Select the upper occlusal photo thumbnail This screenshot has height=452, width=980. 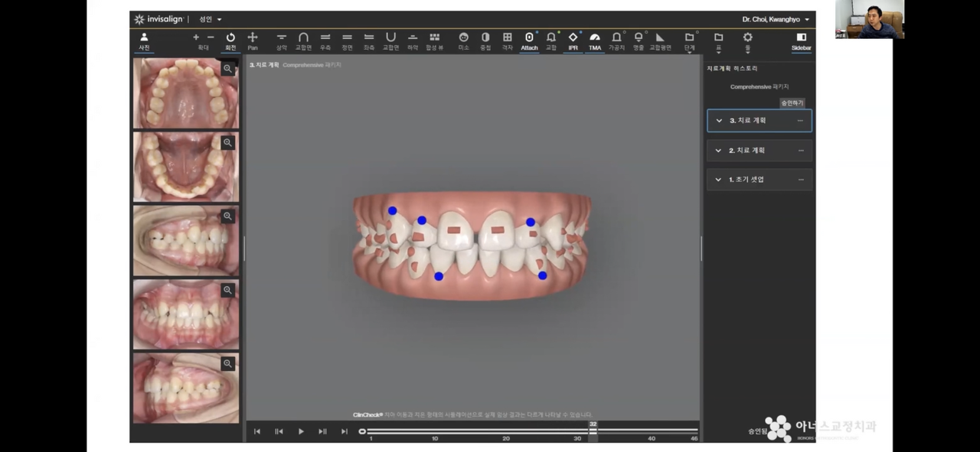pyautogui.click(x=186, y=93)
